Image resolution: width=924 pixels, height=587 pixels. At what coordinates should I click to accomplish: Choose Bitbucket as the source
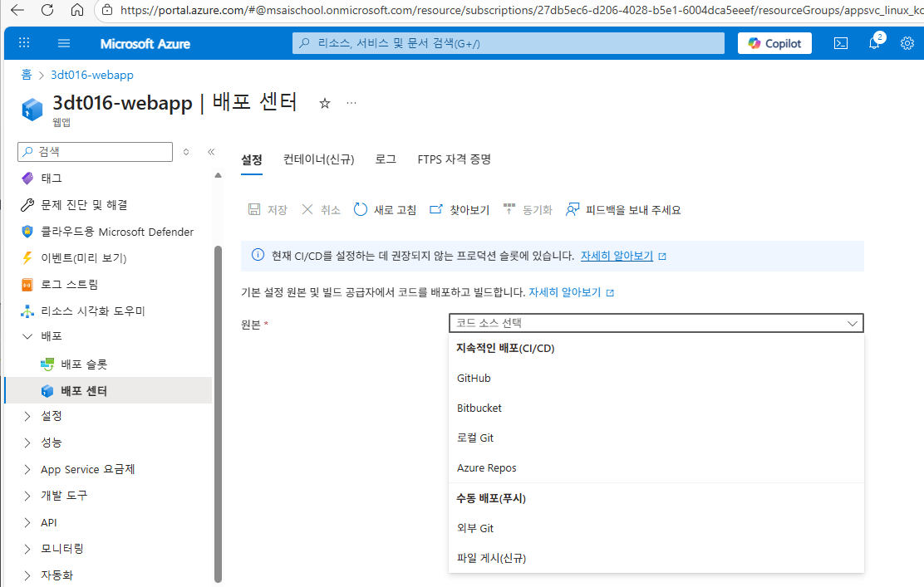coord(656,408)
